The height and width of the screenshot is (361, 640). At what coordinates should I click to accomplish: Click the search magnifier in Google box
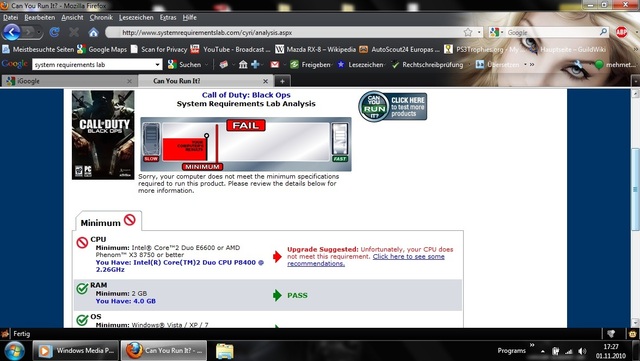click(x=603, y=32)
